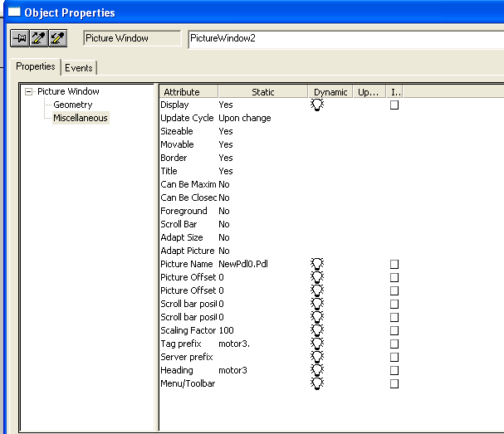The width and height of the screenshot is (504, 434).
Task: Toggle the indirect checkbox for Picture Name
Action: click(x=394, y=264)
